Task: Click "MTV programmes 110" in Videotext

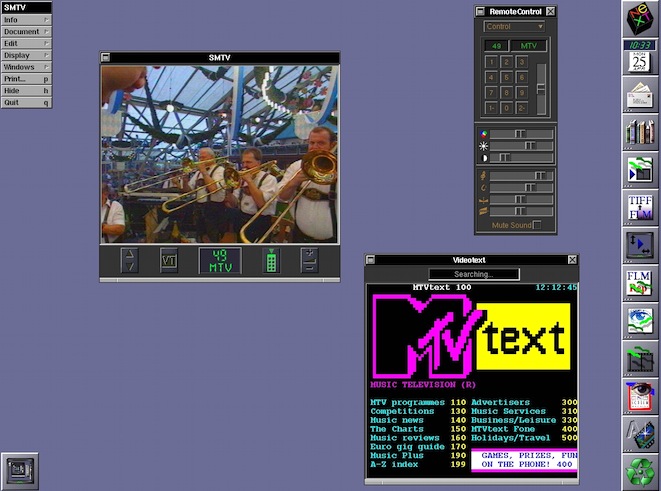Action: point(418,402)
